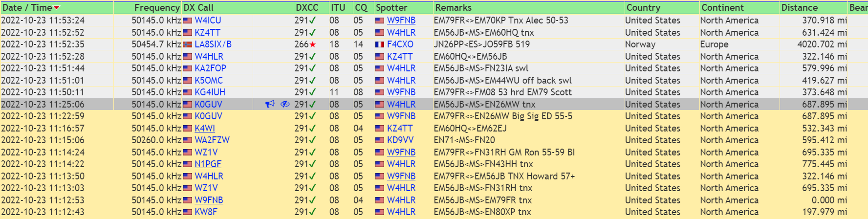Click the green checkmark in the W4ICU row
Screen dimensions: 868x219
tap(312, 21)
